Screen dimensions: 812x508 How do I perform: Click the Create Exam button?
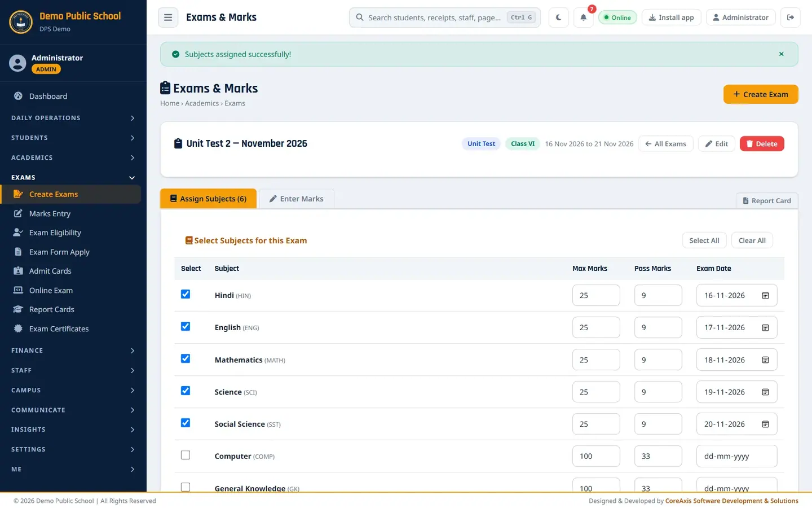click(x=761, y=94)
